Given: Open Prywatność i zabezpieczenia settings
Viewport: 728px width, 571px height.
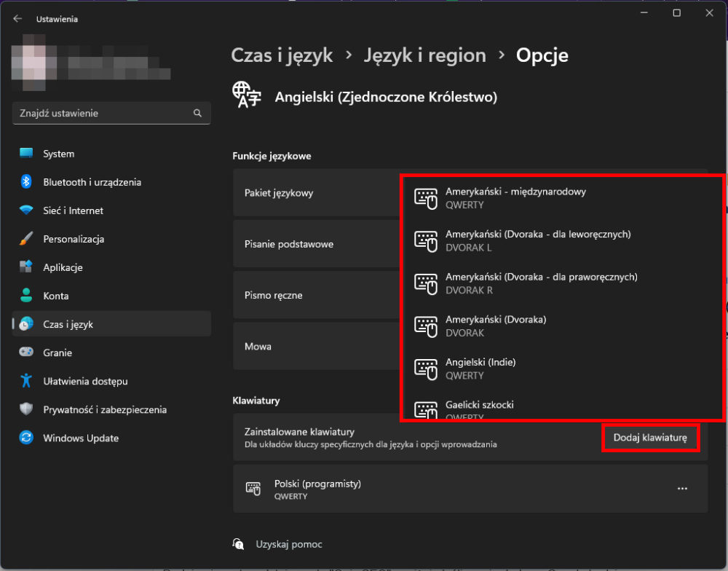Looking at the screenshot, I should tap(104, 409).
